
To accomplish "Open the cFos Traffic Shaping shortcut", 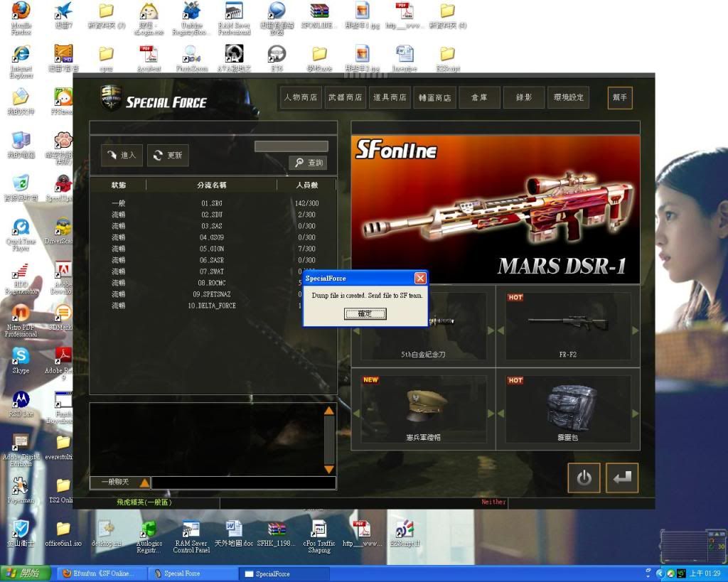I will (x=319, y=537).
